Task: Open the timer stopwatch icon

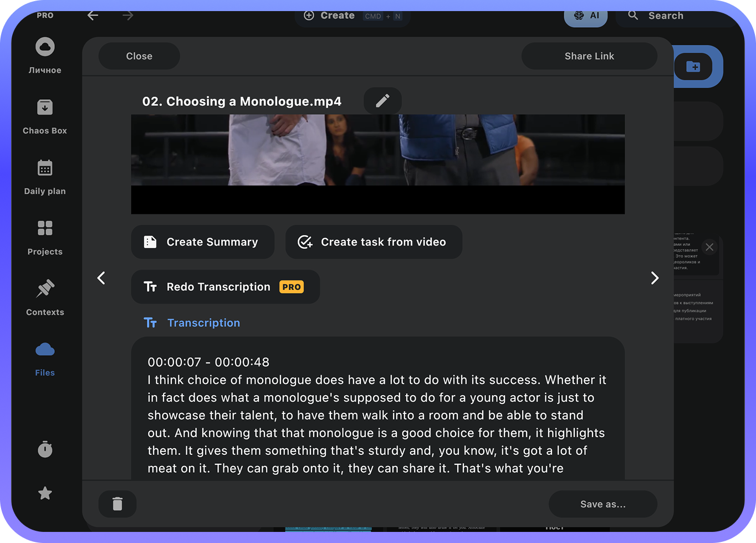Action: [x=45, y=449]
